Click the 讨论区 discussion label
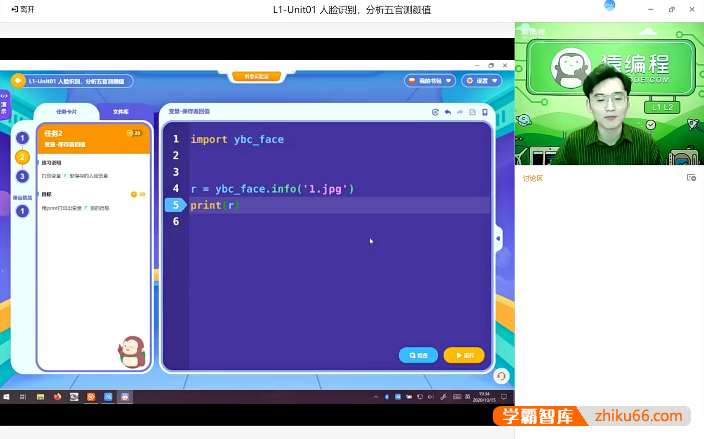This screenshot has width=704, height=439. (532, 178)
